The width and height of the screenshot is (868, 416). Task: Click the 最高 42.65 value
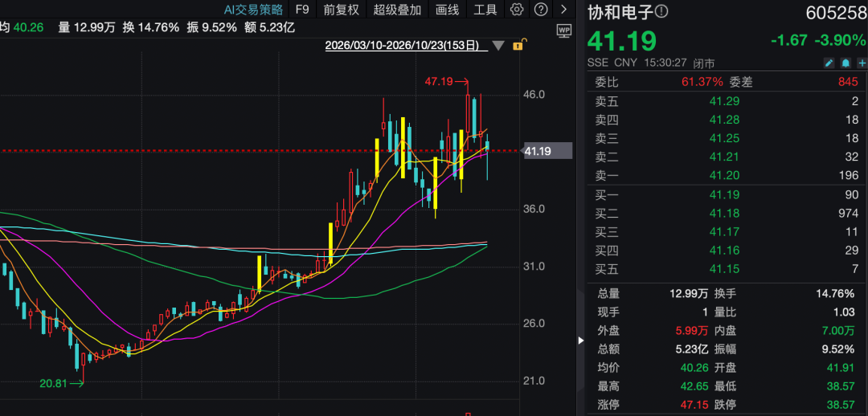[x=694, y=386]
